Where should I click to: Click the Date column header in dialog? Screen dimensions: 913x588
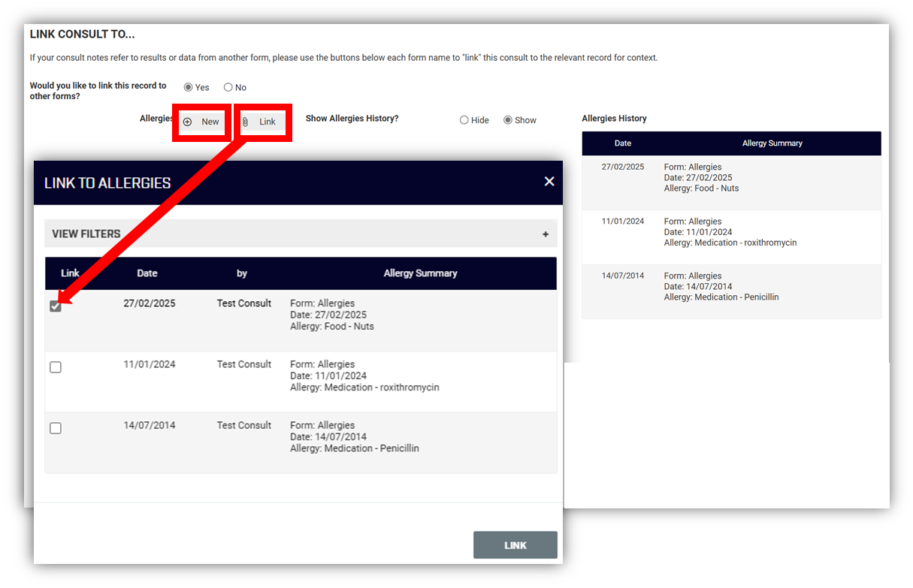tap(147, 273)
